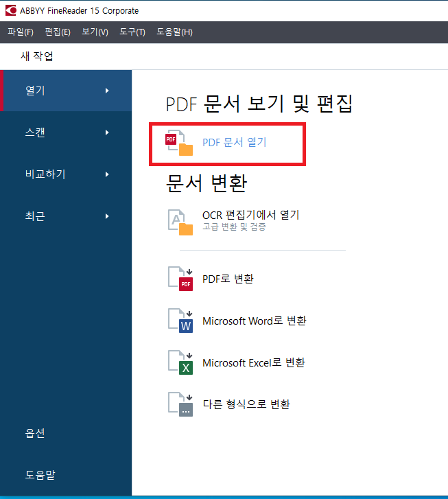448x499 pixels.
Task: Click the 새 작업 heading text
Action: click(x=37, y=56)
